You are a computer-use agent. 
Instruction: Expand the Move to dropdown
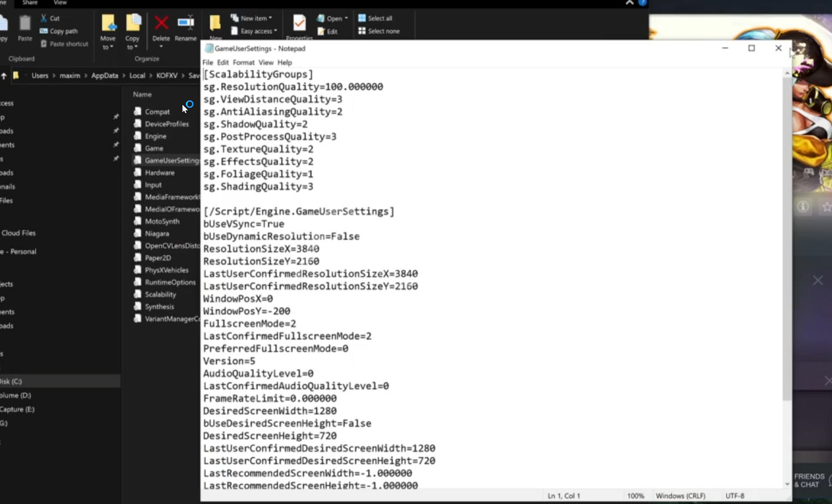point(108,47)
